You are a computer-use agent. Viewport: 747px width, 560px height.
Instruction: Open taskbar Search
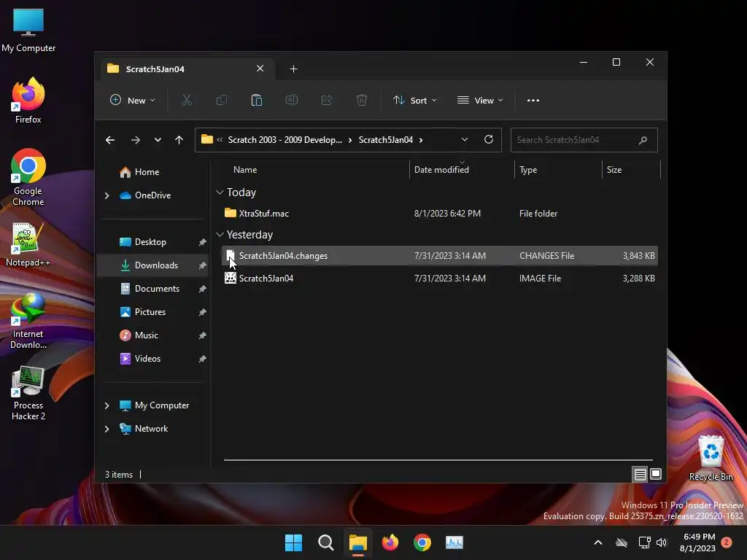[x=326, y=542]
